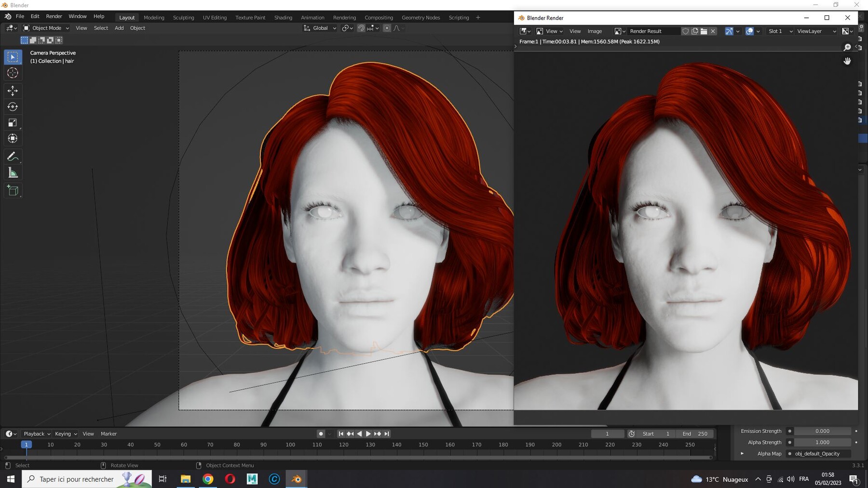Viewport: 868px width, 488px height.
Task: Activate the Scale tool
Action: tap(13, 122)
